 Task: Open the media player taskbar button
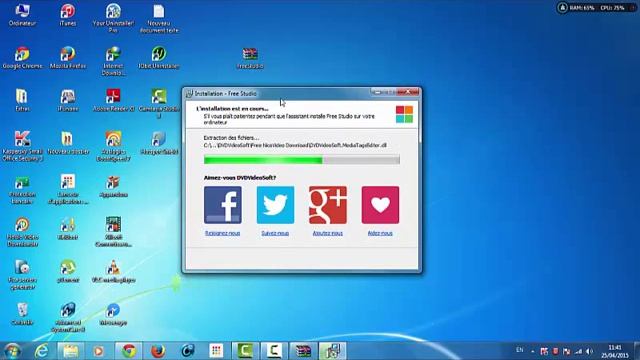tap(98, 351)
